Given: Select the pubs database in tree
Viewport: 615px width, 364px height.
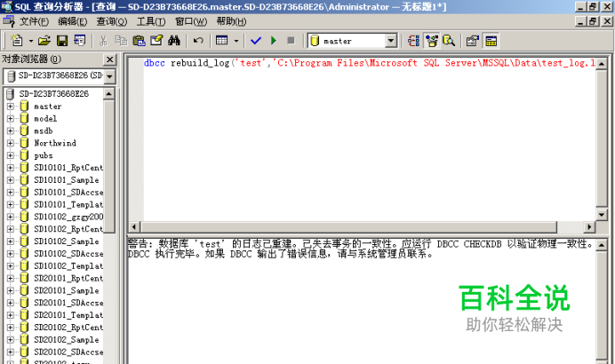Looking at the screenshot, I should 44,155.
